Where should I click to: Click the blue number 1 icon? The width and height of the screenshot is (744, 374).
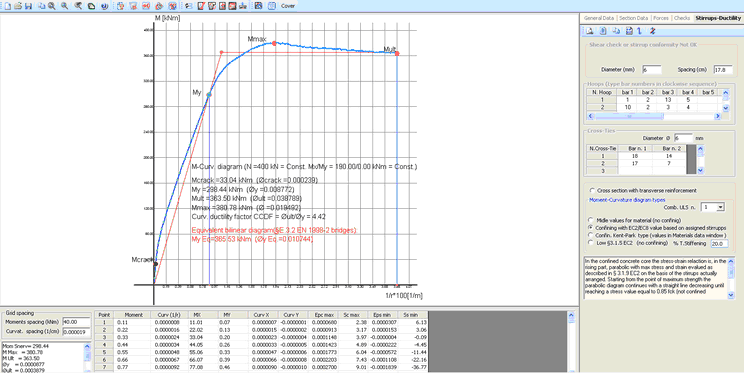pyautogui.click(x=639, y=31)
